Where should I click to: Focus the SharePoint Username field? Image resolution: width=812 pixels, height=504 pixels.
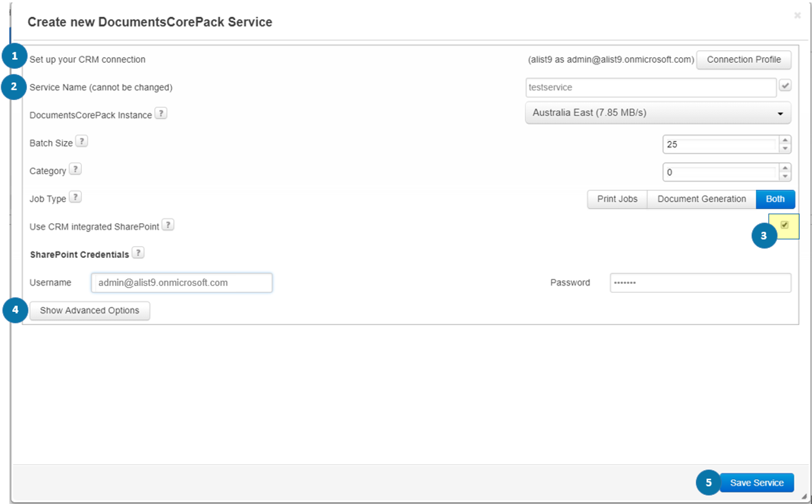pos(182,283)
